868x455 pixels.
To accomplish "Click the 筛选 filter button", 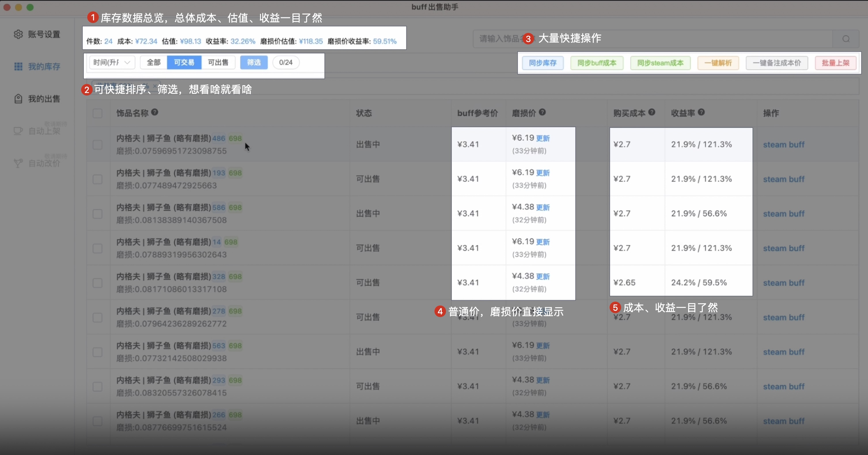I will pos(254,62).
